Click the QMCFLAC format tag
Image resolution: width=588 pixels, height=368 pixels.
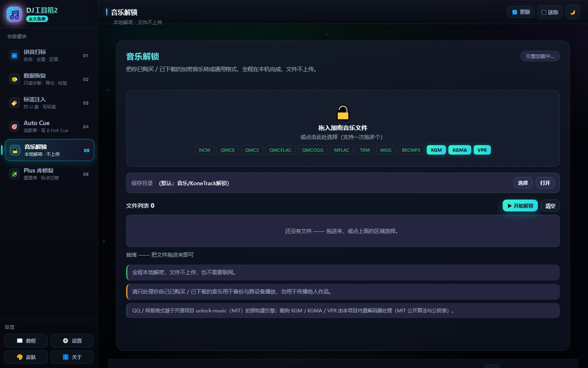(281, 150)
